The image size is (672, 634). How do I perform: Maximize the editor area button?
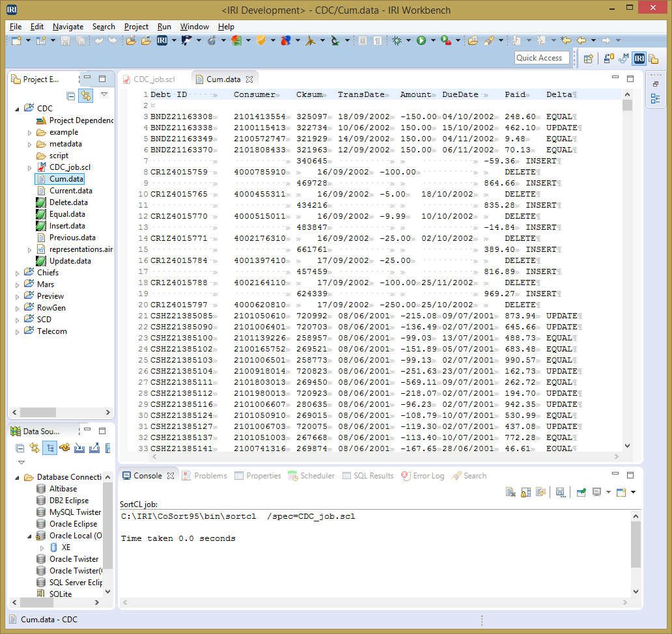coord(630,78)
